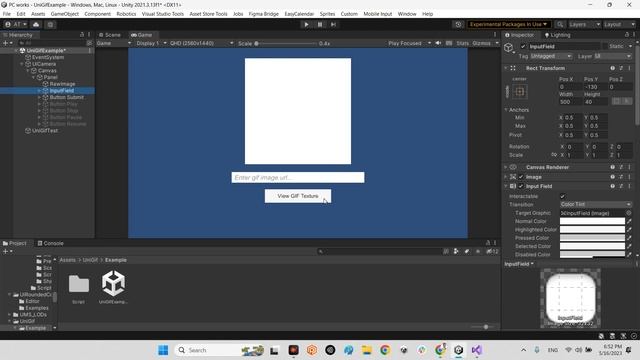Toggle the Static checkbox label
The image size is (640, 360).
click(x=616, y=47)
